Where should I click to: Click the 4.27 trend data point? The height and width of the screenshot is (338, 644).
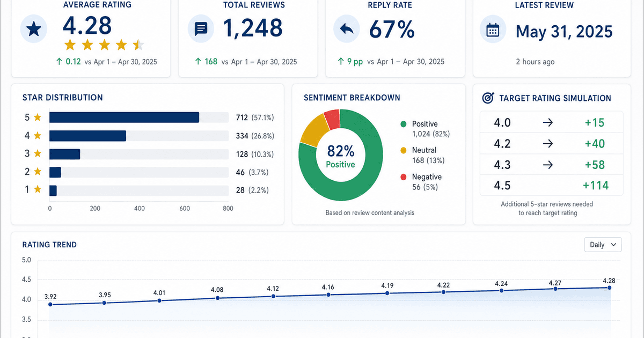point(555,289)
